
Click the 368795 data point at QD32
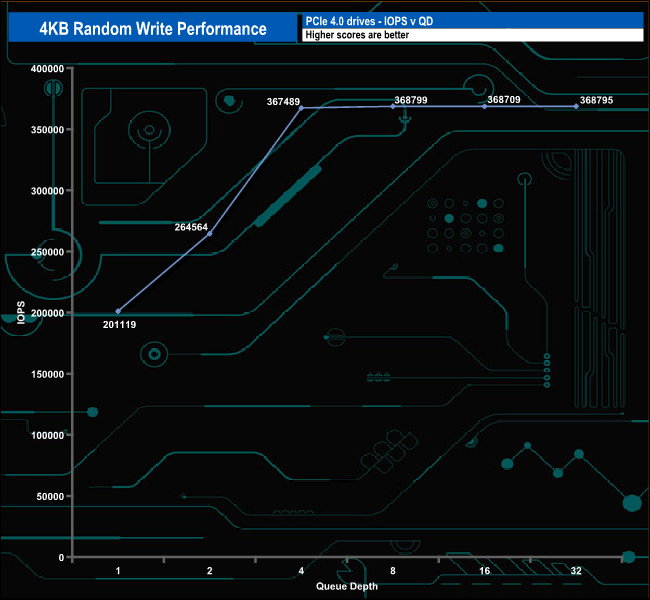(x=576, y=107)
